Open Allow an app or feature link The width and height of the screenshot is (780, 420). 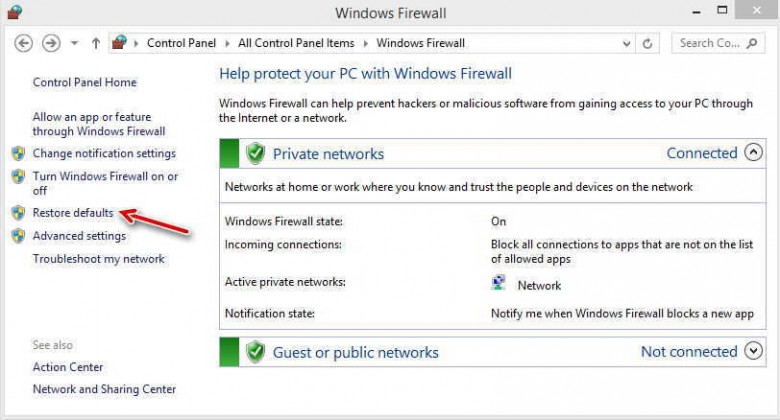click(98, 124)
